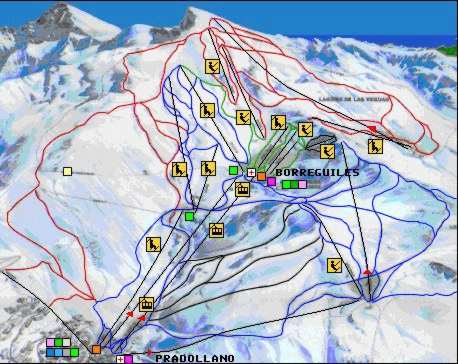Select the orange square marker at Pradollano base

point(96,349)
